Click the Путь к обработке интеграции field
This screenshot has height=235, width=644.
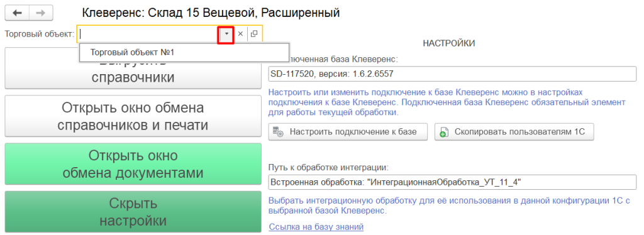[x=452, y=182]
